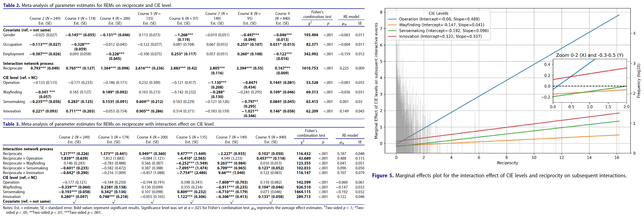Screen dimensions: 644x216
Task: Click the Course 6 (N=97) column header
Action: pos(183,18)
